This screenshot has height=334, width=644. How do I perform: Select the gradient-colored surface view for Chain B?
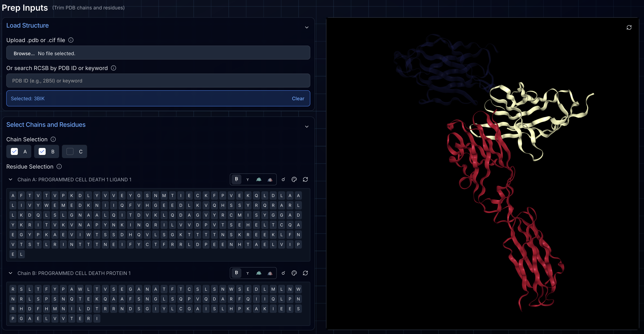point(270,273)
